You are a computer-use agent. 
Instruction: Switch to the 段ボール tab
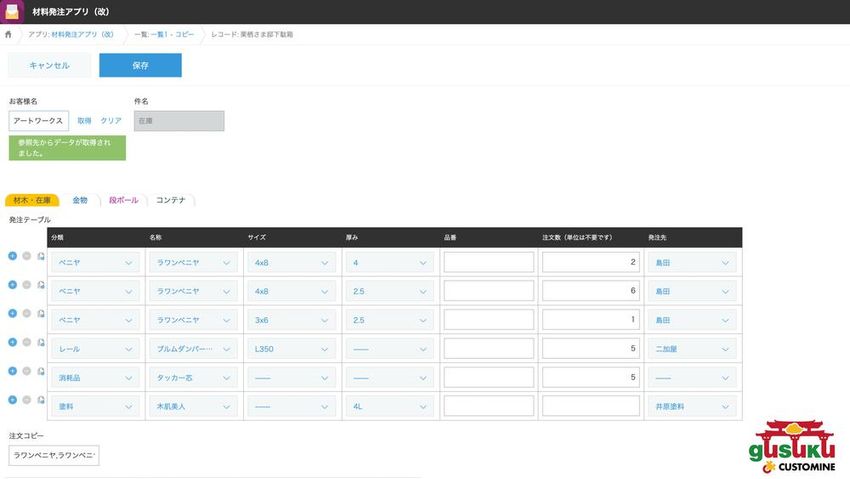[122, 200]
